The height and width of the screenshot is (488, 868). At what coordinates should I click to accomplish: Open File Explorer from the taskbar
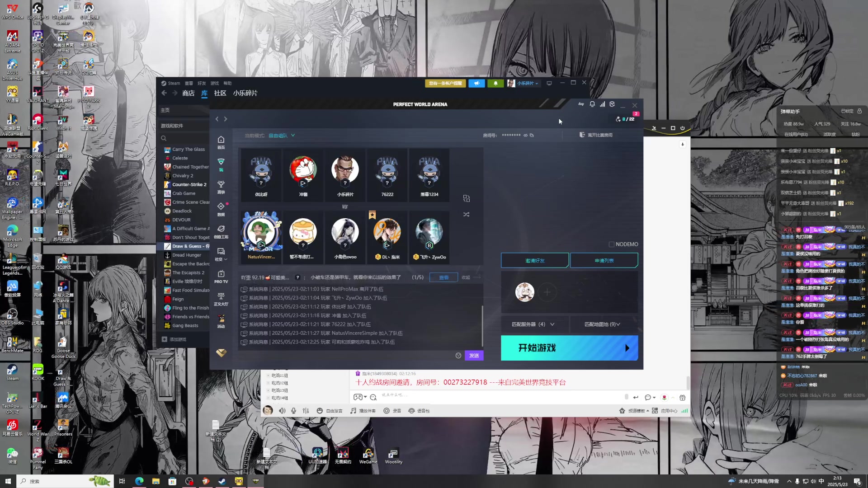156,481
